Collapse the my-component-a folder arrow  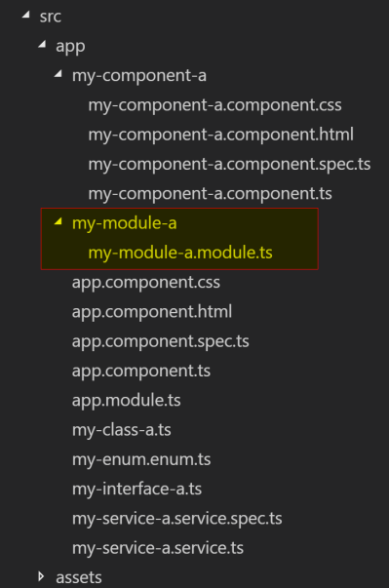tap(58, 74)
